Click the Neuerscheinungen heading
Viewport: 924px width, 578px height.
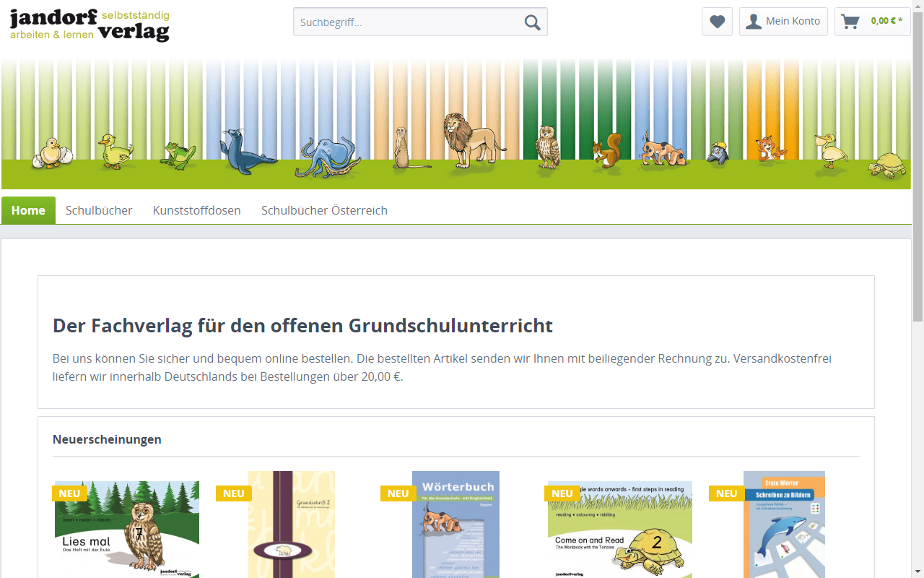pyautogui.click(x=107, y=439)
